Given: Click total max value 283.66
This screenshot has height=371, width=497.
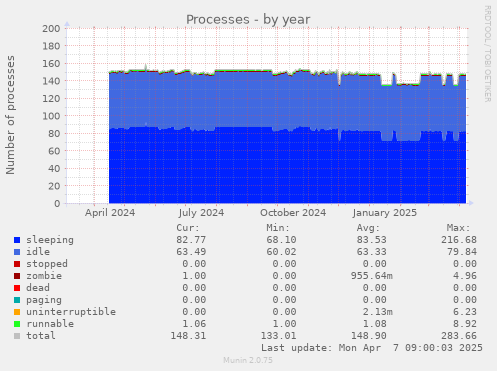Looking at the screenshot, I should pos(459,336).
